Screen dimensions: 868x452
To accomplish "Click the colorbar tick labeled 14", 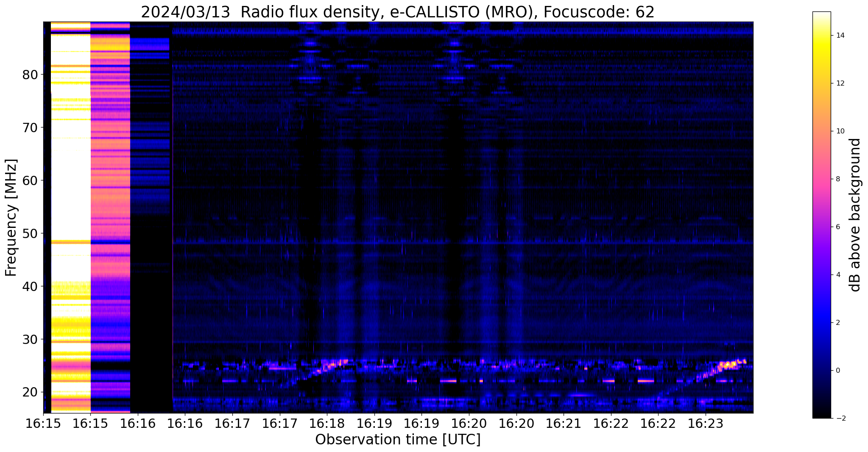I will [x=840, y=36].
